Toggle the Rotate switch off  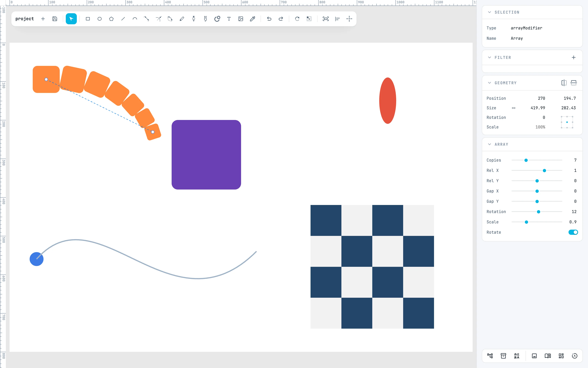pyautogui.click(x=573, y=232)
